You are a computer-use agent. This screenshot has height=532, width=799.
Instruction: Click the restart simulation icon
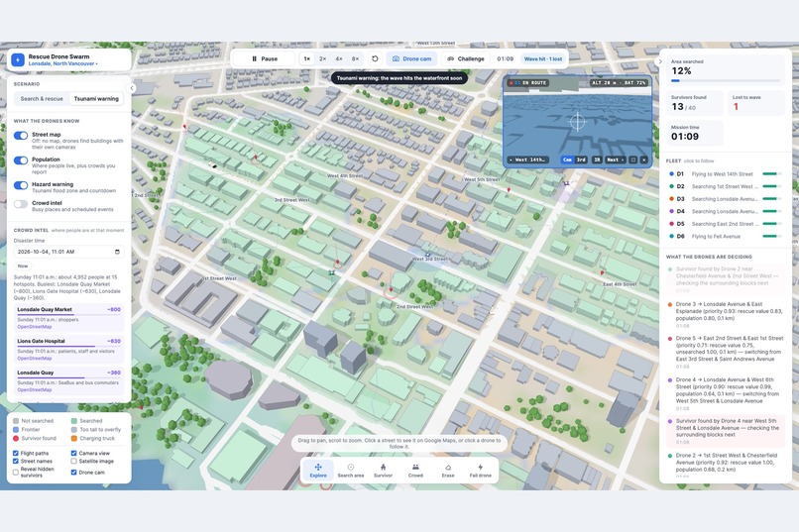pos(375,59)
